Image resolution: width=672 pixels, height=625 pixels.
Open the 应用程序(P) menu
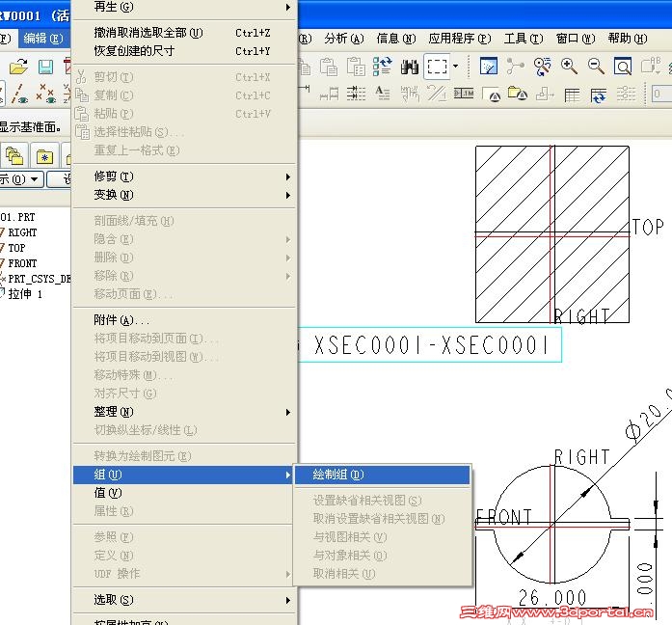click(x=460, y=39)
